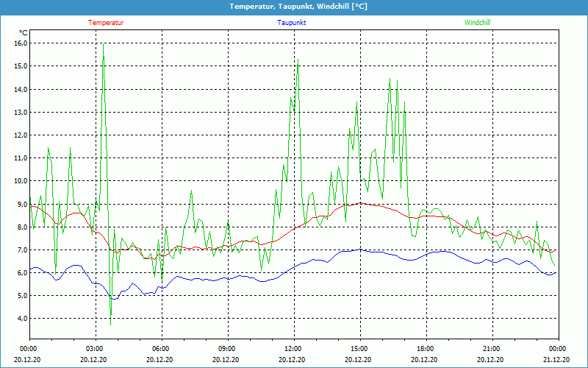588x368 pixels.
Task: Select the 09:00 time axis label
Action: tap(227, 348)
